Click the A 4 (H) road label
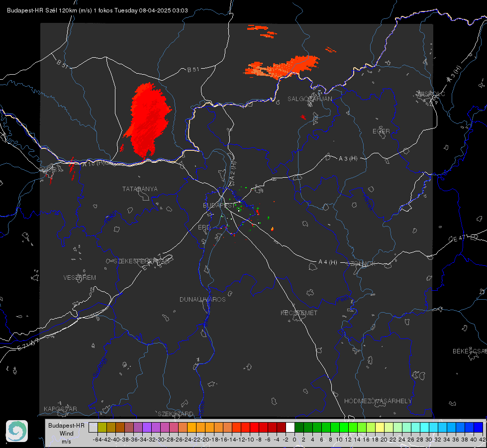The image size is (487, 448). coord(328,262)
